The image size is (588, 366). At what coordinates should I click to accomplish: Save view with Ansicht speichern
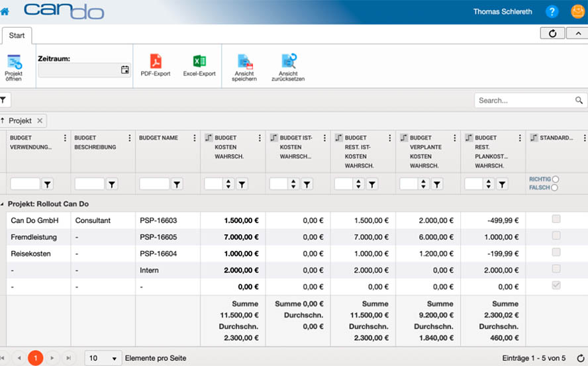click(244, 68)
